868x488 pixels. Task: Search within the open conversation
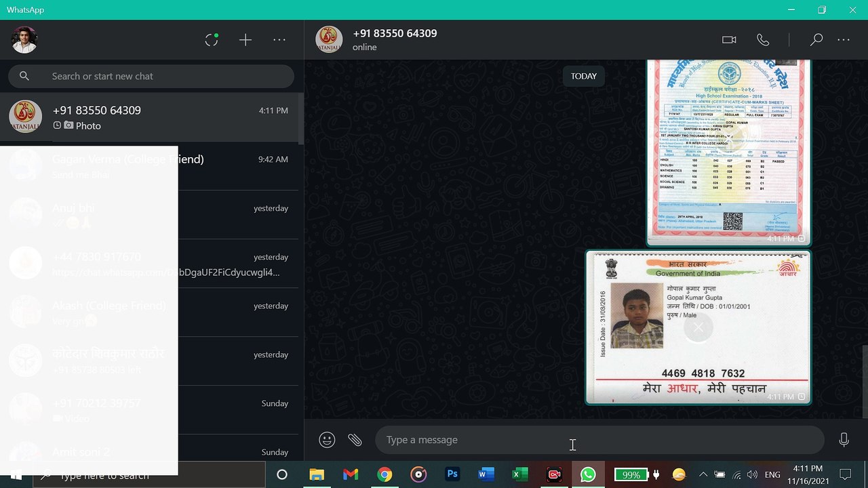point(816,40)
